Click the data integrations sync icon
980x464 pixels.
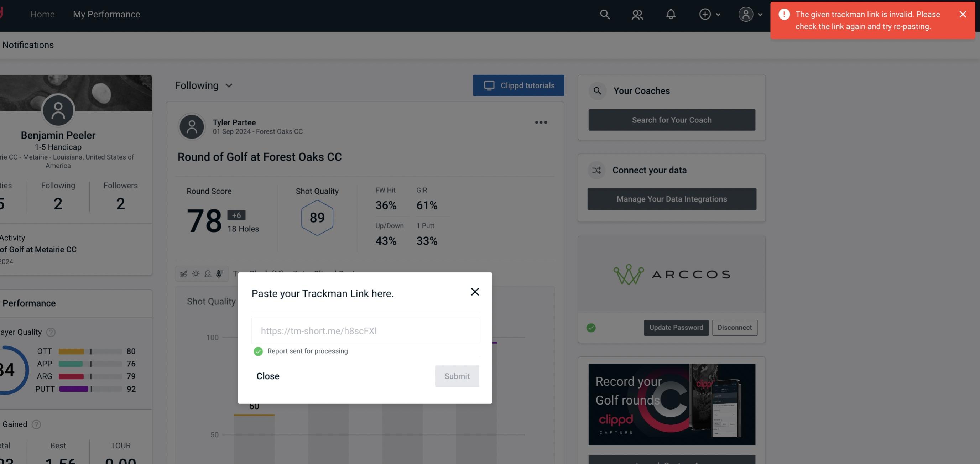[596, 170]
